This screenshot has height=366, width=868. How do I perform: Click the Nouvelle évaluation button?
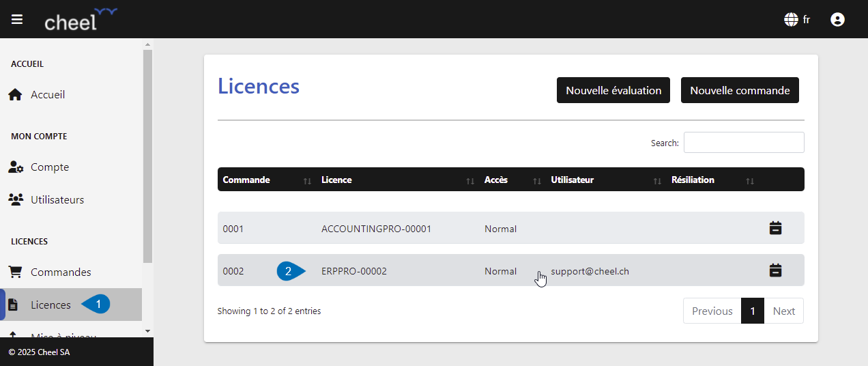[613, 90]
